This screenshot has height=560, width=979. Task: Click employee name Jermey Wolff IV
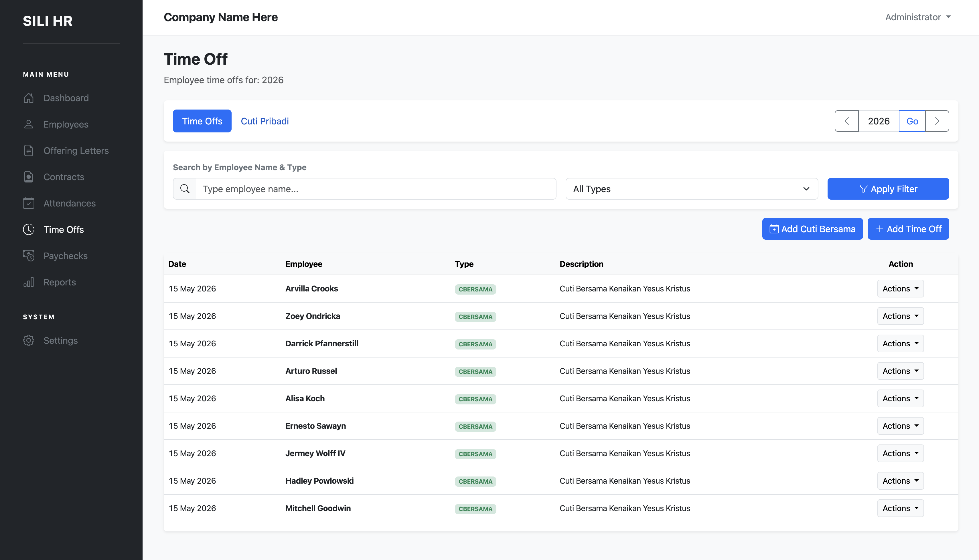click(315, 453)
